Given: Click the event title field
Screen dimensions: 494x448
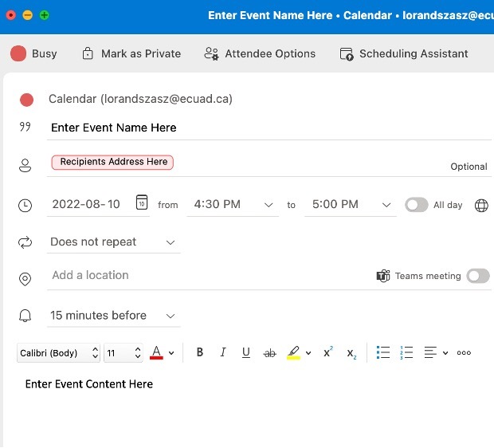Looking at the screenshot, I should [x=269, y=128].
